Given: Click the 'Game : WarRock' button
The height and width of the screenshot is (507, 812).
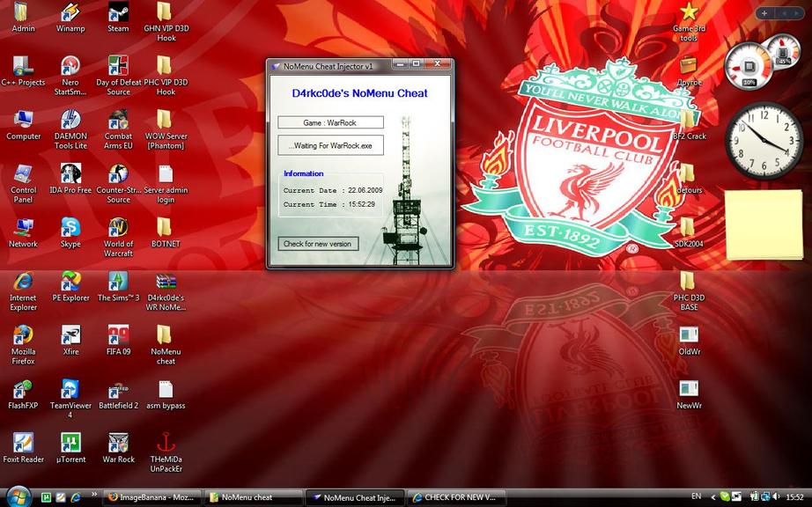Looking at the screenshot, I should tap(330, 122).
